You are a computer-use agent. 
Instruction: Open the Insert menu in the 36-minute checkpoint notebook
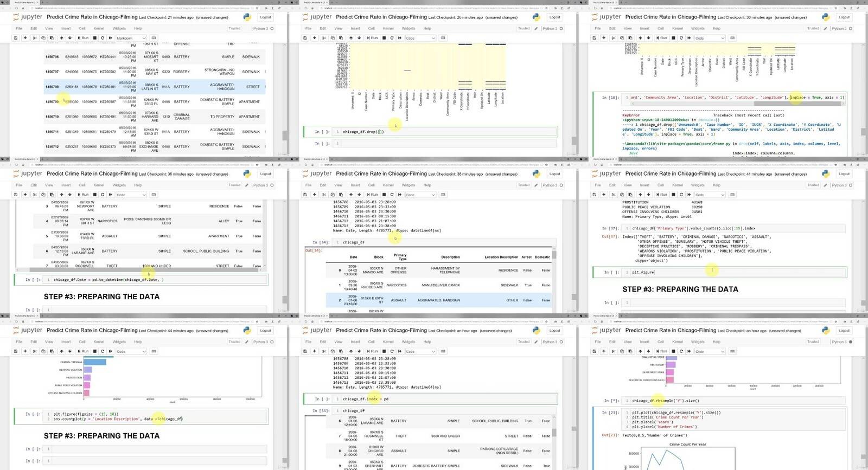(66, 185)
